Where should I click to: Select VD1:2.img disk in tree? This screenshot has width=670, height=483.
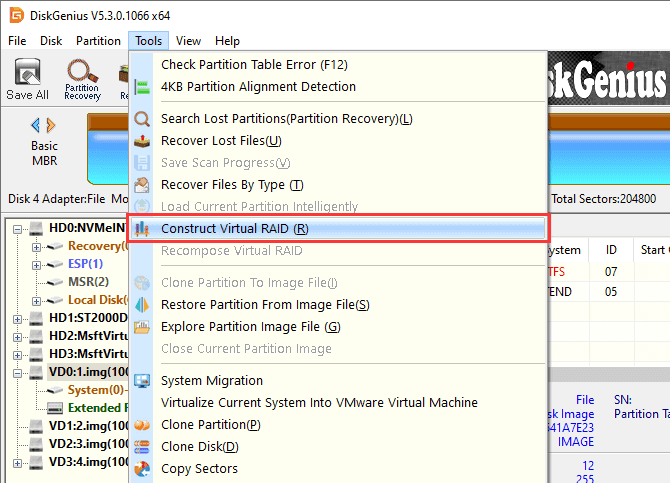88,426
